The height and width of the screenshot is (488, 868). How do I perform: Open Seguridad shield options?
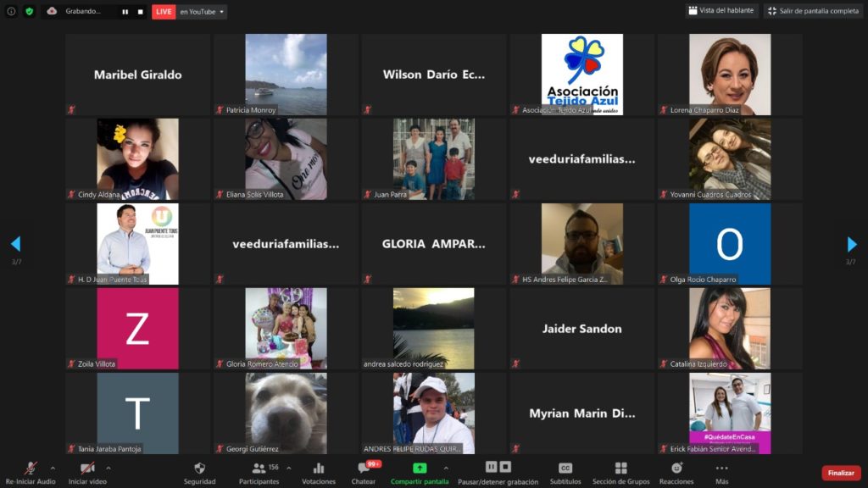200,474
